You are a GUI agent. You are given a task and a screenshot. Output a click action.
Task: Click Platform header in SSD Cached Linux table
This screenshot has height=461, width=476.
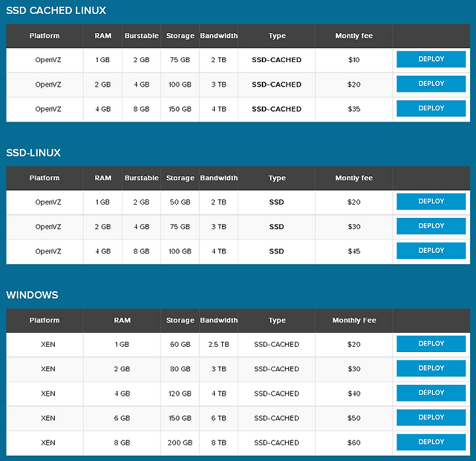tap(45, 36)
